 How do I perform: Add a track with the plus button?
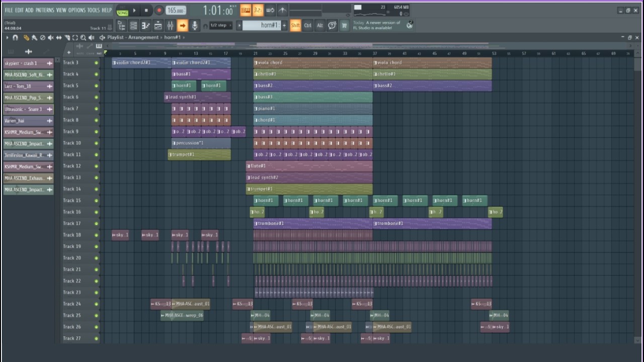(x=69, y=52)
